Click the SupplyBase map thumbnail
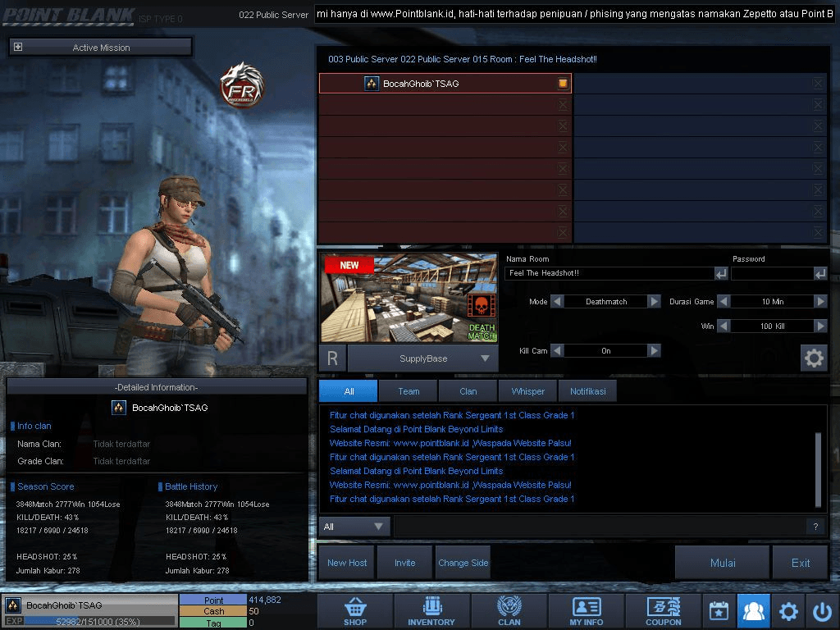 click(409, 298)
